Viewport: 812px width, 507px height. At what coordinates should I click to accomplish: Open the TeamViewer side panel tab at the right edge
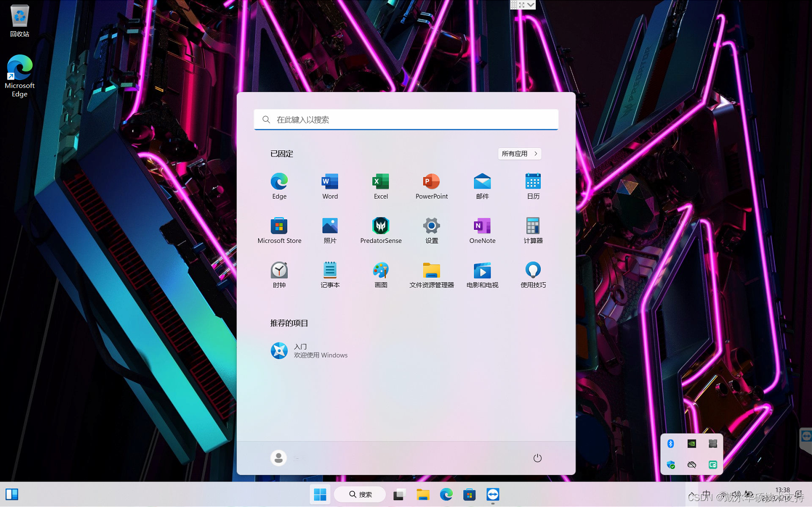(x=806, y=436)
